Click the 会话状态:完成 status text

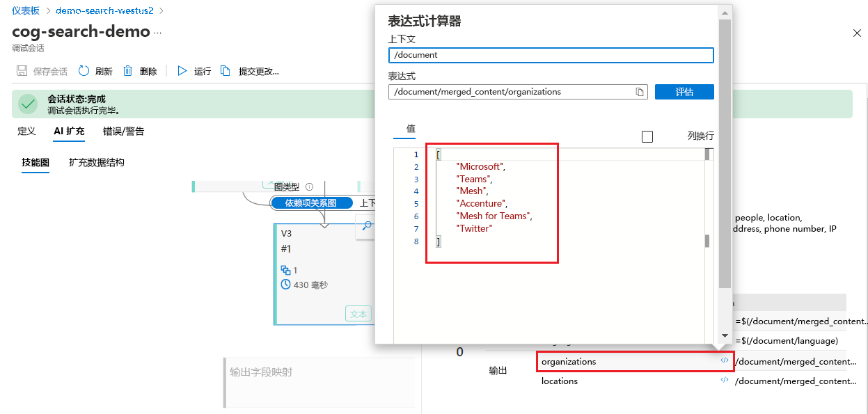77,99
